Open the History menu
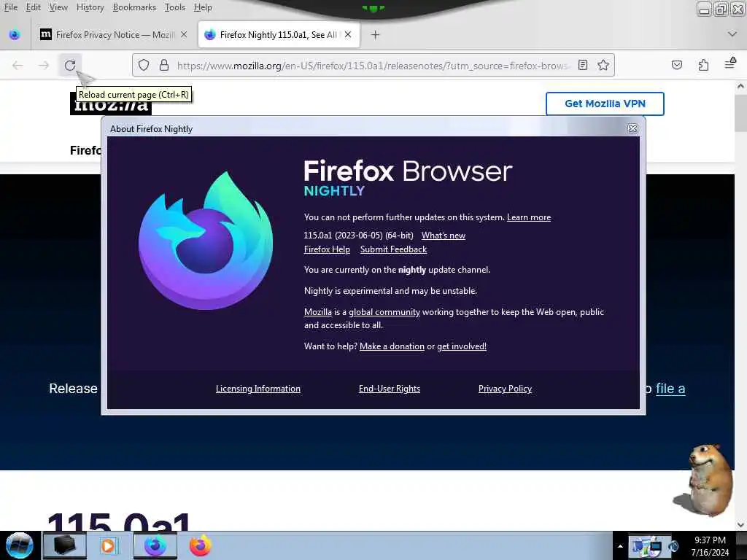Viewport: 747px width, 560px height. pyautogui.click(x=90, y=7)
